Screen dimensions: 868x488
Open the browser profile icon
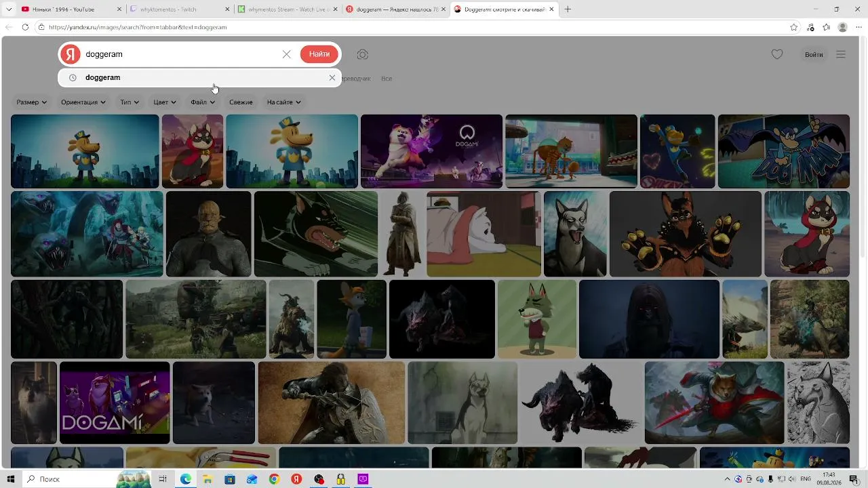tap(843, 27)
